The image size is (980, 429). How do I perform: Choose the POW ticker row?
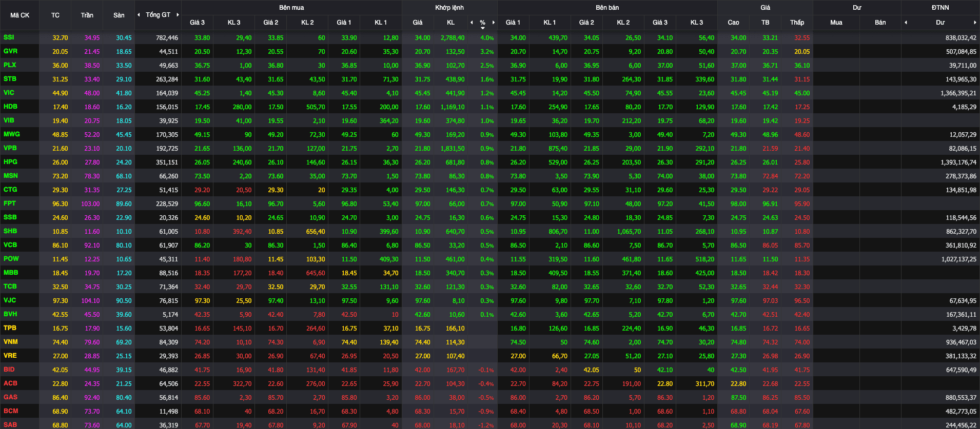[x=11, y=259]
